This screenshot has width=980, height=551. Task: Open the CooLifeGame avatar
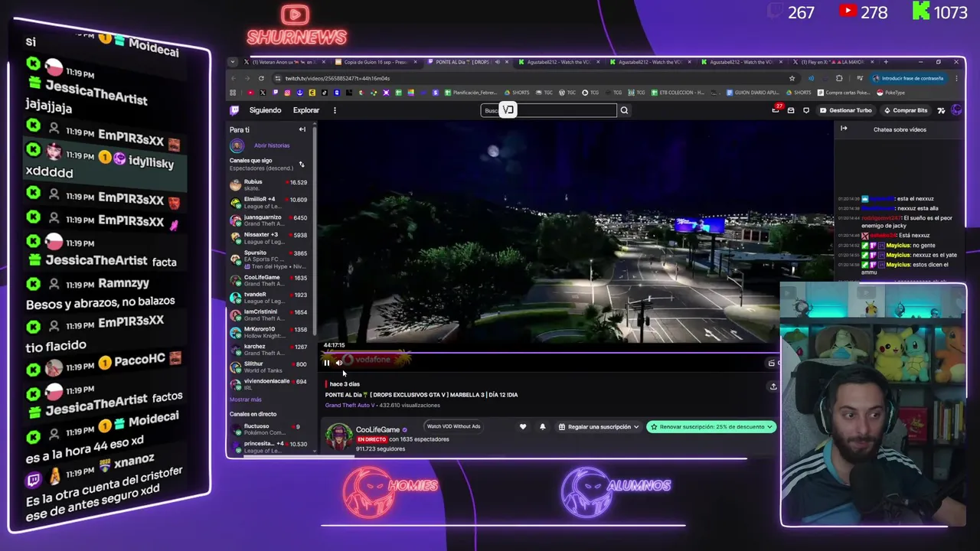(x=338, y=437)
